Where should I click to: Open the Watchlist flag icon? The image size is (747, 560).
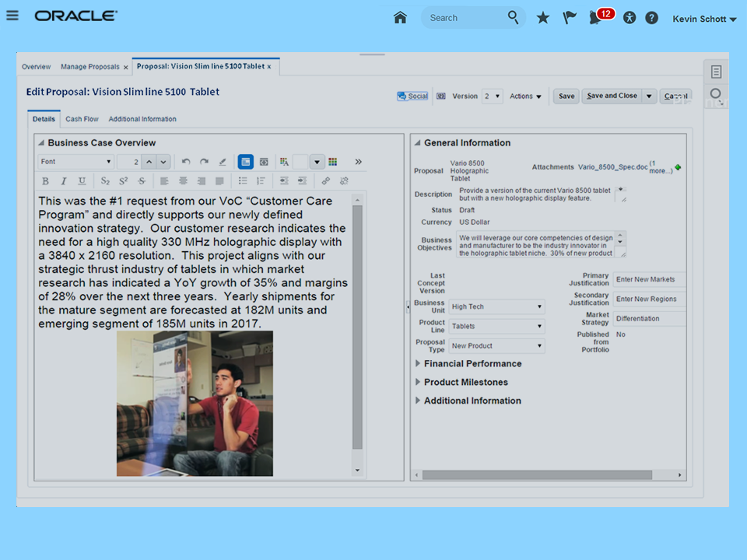(x=570, y=18)
